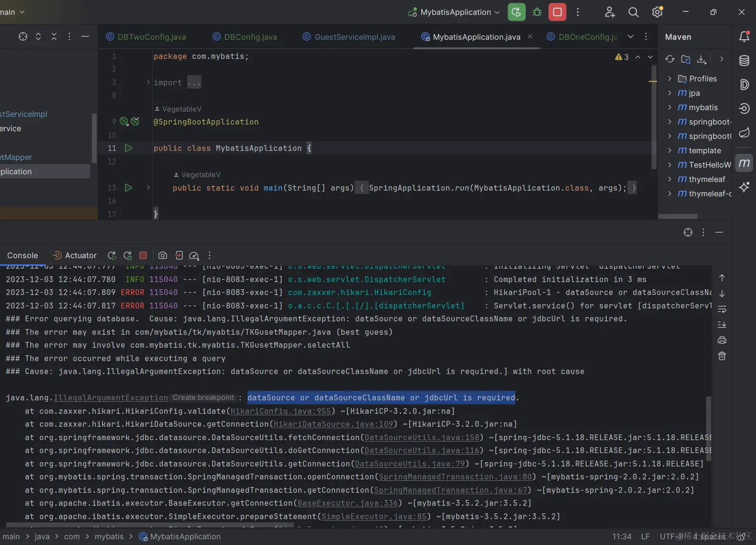
Task: Expand the Profiles node in Maven
Action: 669,79
